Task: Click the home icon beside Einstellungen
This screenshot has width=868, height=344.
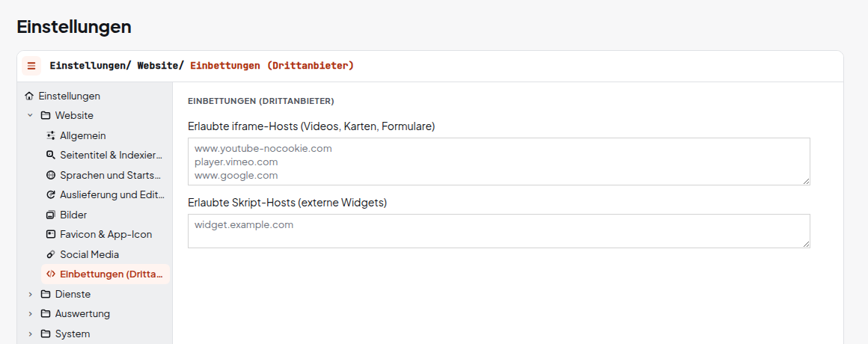Action: click(x=29, y=96)
